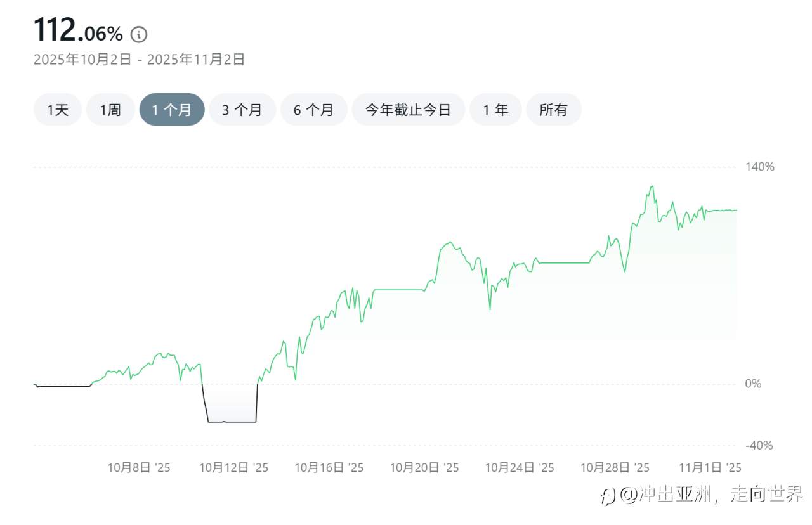812x525 pixels.
Task: Click the -40% y-axis label
Action: [x=759, y=446]
